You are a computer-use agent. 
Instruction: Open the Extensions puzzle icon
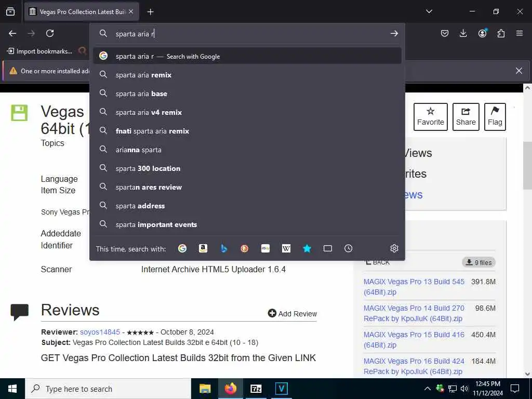[x=501, y=33]
